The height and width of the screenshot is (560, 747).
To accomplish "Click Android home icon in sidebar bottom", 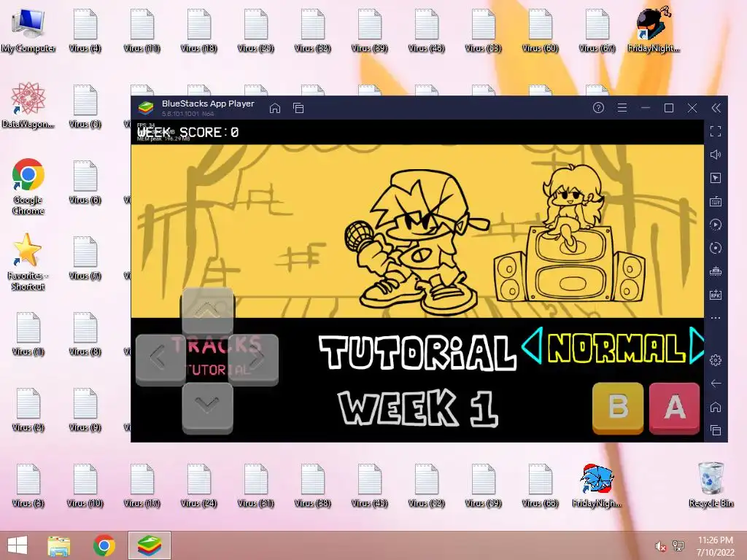I will coord(716,407).
